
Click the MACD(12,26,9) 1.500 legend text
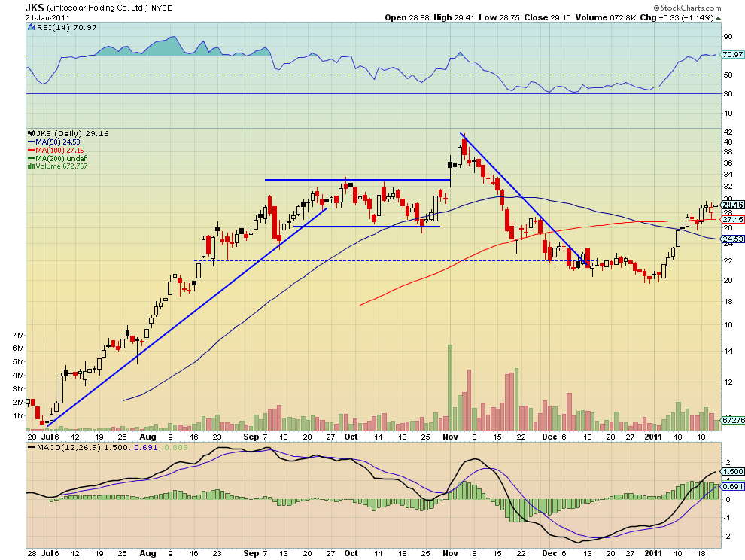(x=82, y=447)
